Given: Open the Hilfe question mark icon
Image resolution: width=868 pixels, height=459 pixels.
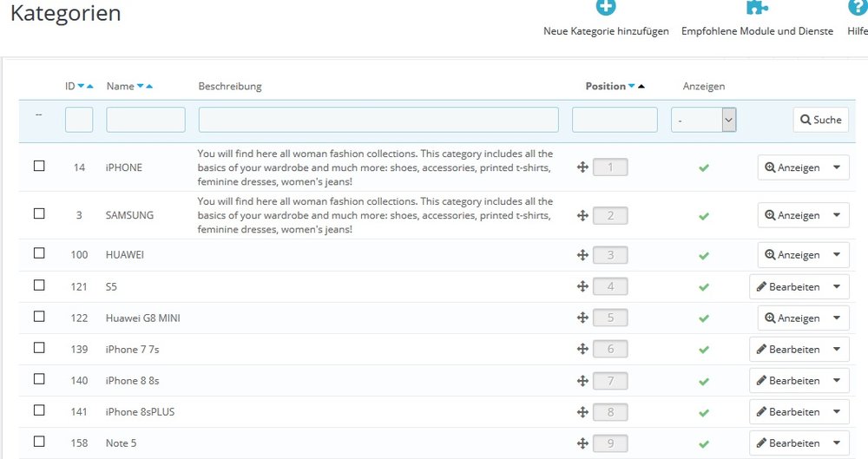Looking at the screenshot, I should click(858, 7).
